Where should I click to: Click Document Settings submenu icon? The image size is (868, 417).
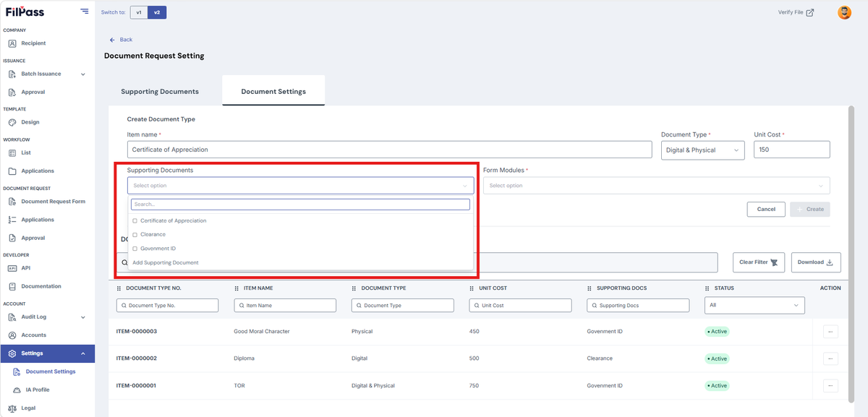tap(17, 371)
